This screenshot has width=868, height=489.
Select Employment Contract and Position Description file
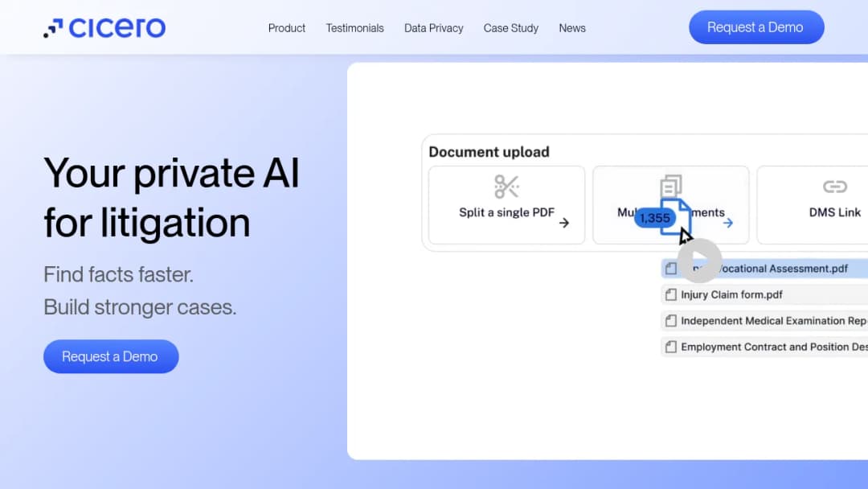[764, 347]
